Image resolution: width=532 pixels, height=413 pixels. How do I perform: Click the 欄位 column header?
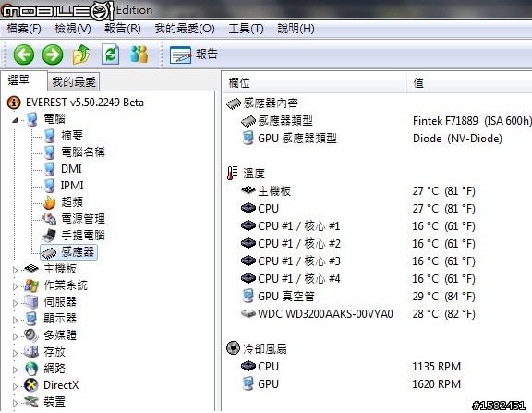tap(314, 82)
